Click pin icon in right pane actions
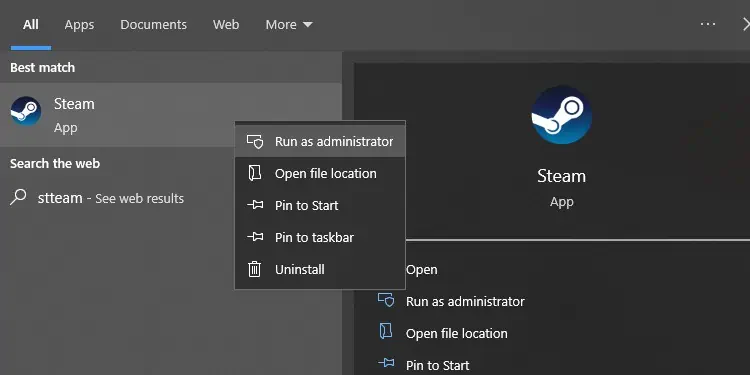The width and height of the screenshot is (750, 375). coord(386,364)
